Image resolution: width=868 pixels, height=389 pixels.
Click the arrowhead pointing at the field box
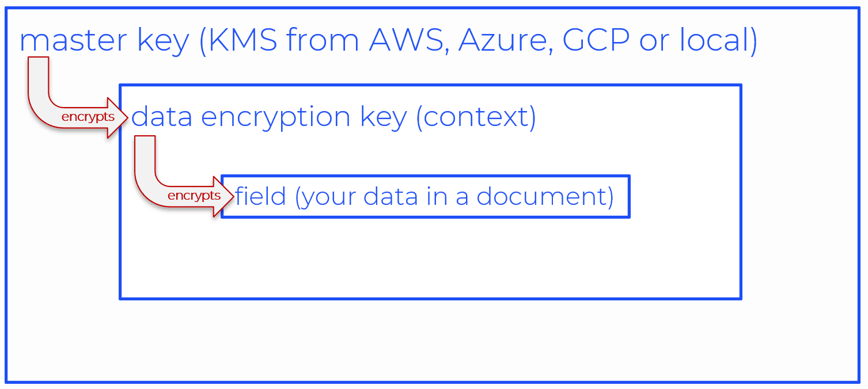coord(226,196)
